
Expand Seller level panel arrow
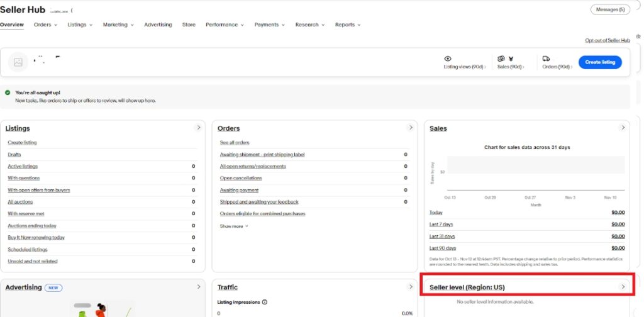tap(623, 287)
